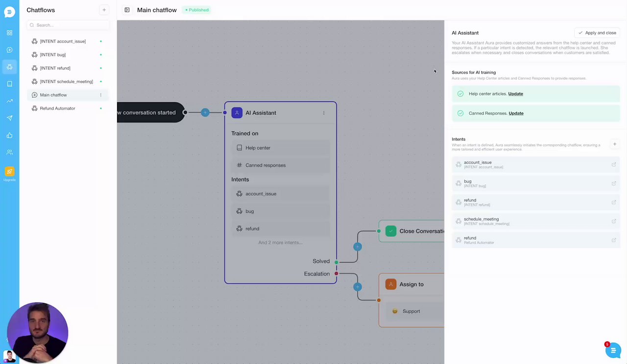The width and height of the screenshot is (627, 364).
Task: Click the Upgrade rocket icon
Action: 9,172
